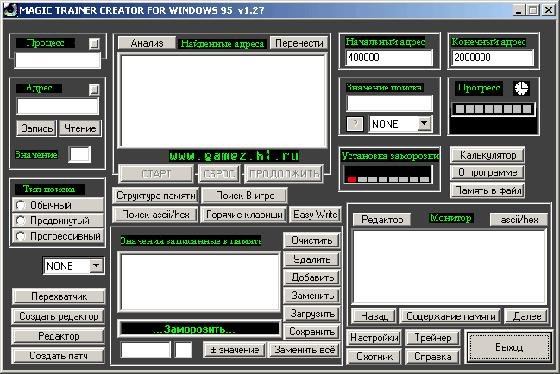Click the Процесс input field
This screenshot has width=560, height=374.
pos(58,60)
